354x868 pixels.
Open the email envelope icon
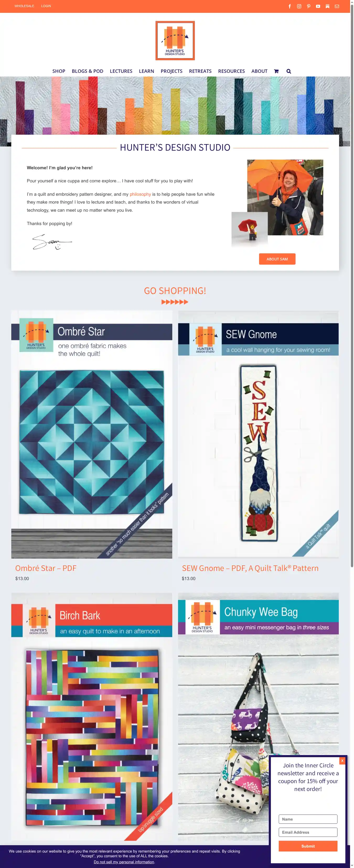click(x=337, y=6)
